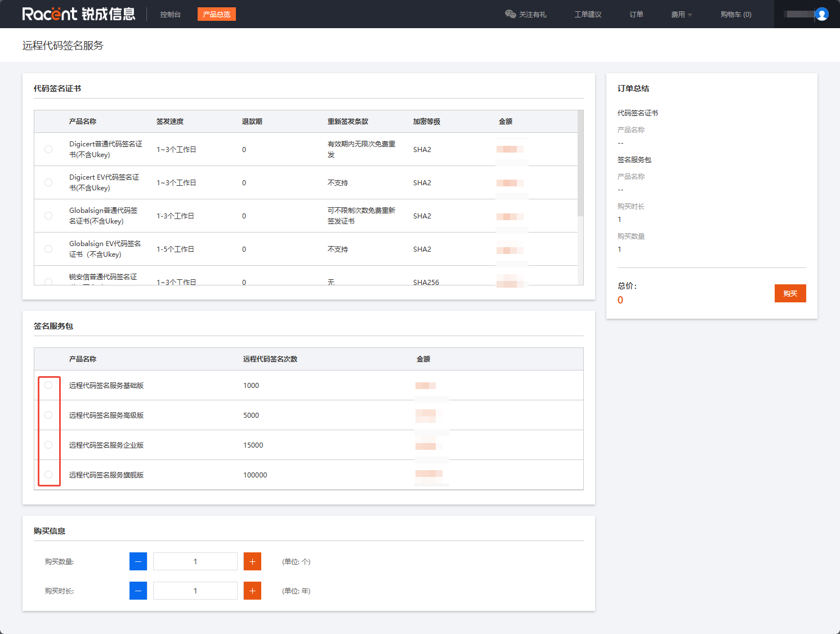The image size is (840, 634).
Task: Decrease 购买数量 with the minus button
Action: [x=138, y=561]
